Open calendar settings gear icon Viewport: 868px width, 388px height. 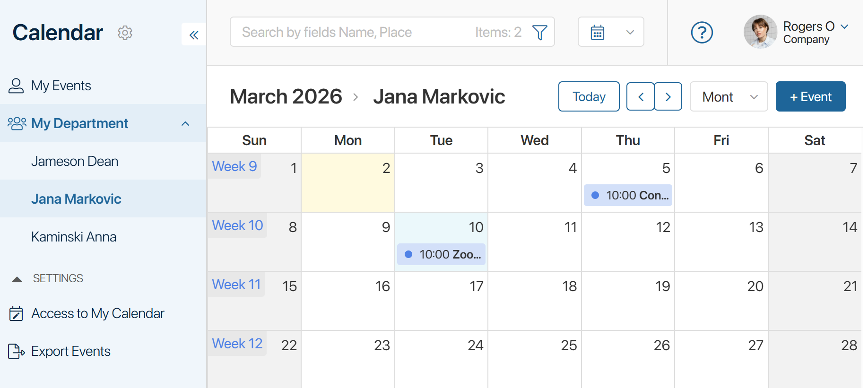[125, 33]
